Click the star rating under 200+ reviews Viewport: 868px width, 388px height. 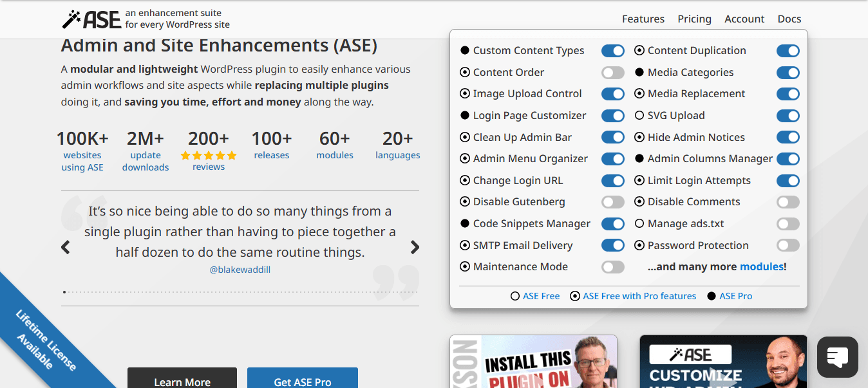(x=208, y=155)
